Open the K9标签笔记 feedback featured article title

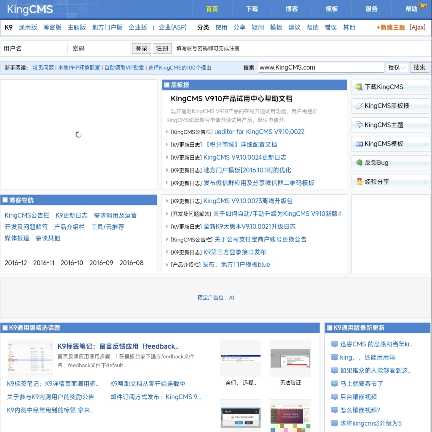[118, 346]
